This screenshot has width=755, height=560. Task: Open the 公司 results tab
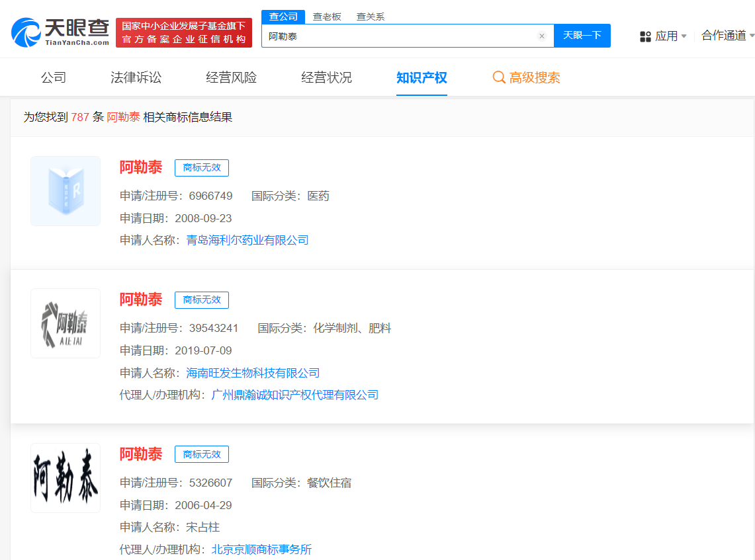coord(54,77)
